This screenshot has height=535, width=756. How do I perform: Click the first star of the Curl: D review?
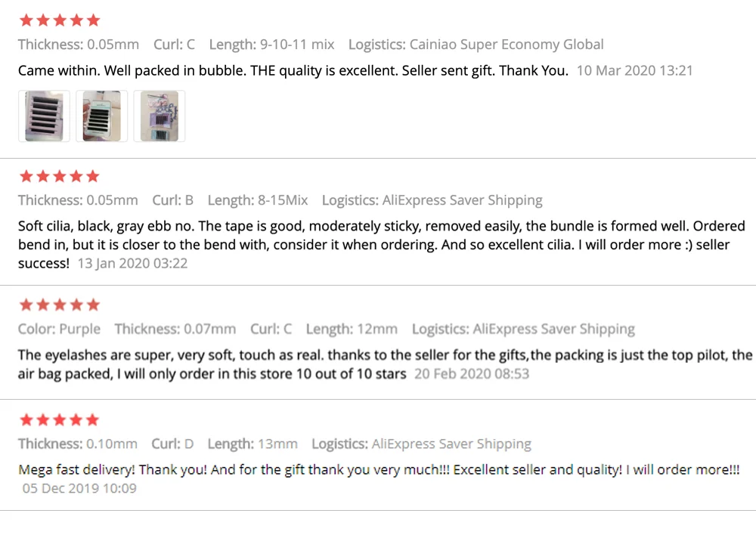click(26, 419)
